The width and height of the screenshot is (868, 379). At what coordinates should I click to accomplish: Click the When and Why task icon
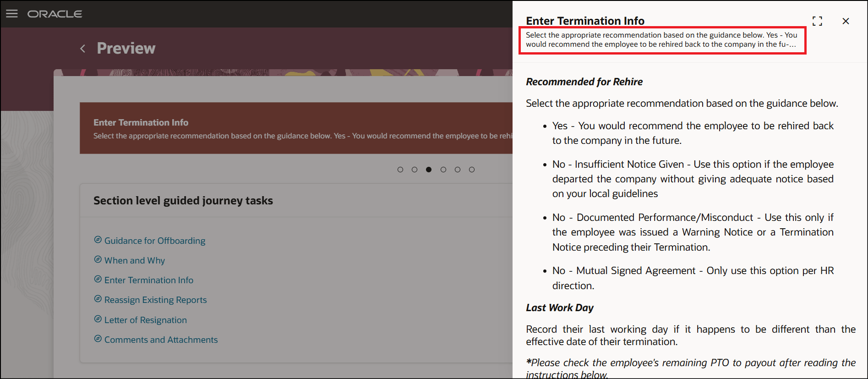coord(98,259)
